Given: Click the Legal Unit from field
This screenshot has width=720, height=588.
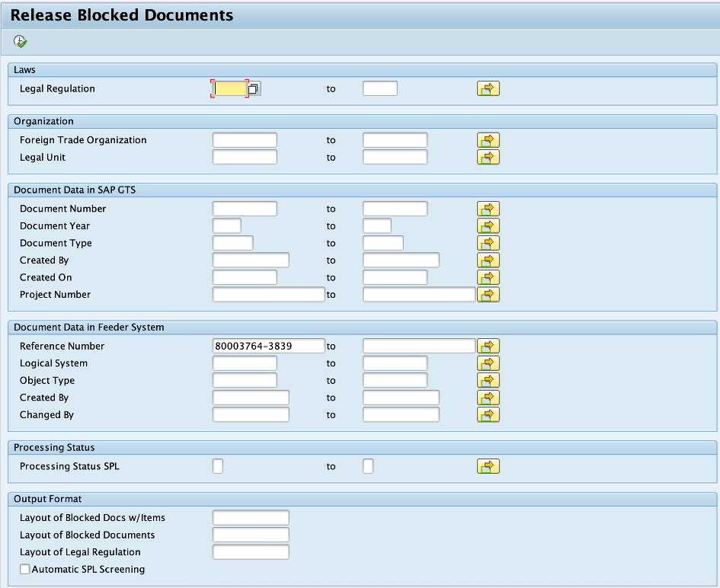Looking at the screenshot, I should pyautogui.click(x=245, y=158).
